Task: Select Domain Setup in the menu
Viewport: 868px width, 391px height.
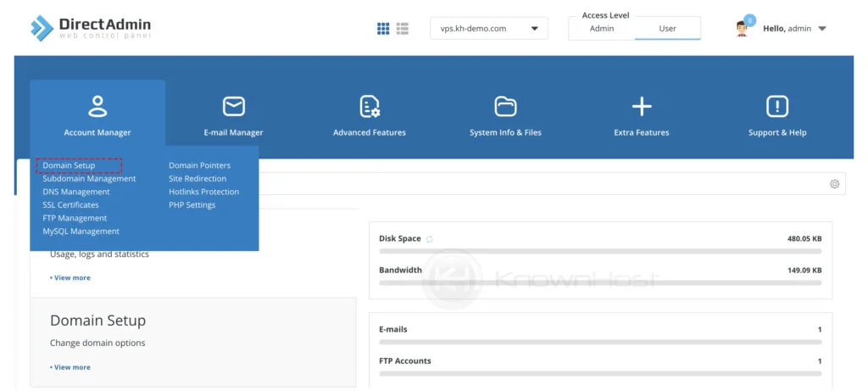Action: [x=69, y=165]
